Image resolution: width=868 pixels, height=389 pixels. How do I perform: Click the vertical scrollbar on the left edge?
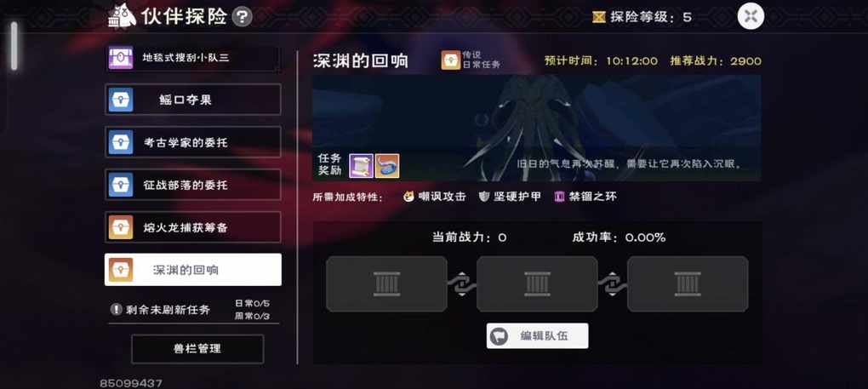click(x=14, y=46)
